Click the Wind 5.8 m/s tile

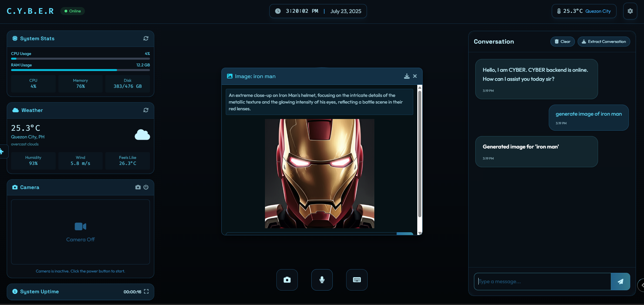[x=80, y=161]
